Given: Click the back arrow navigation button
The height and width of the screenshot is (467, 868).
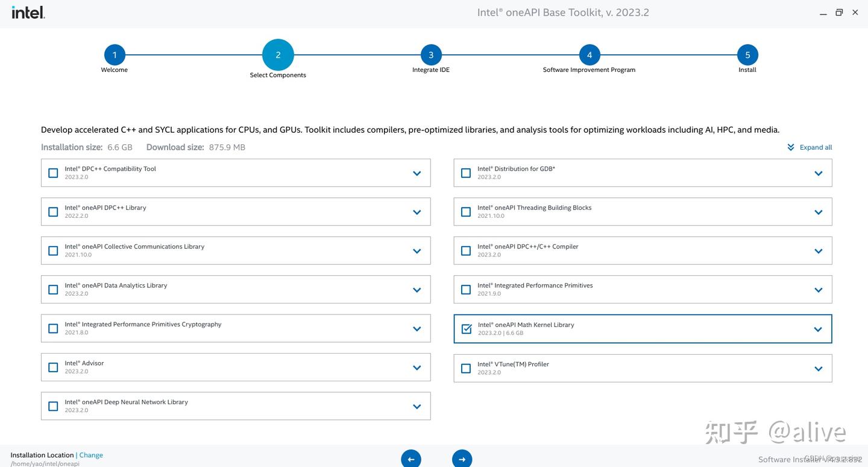Looking at the screenshot, I should 411,459.
